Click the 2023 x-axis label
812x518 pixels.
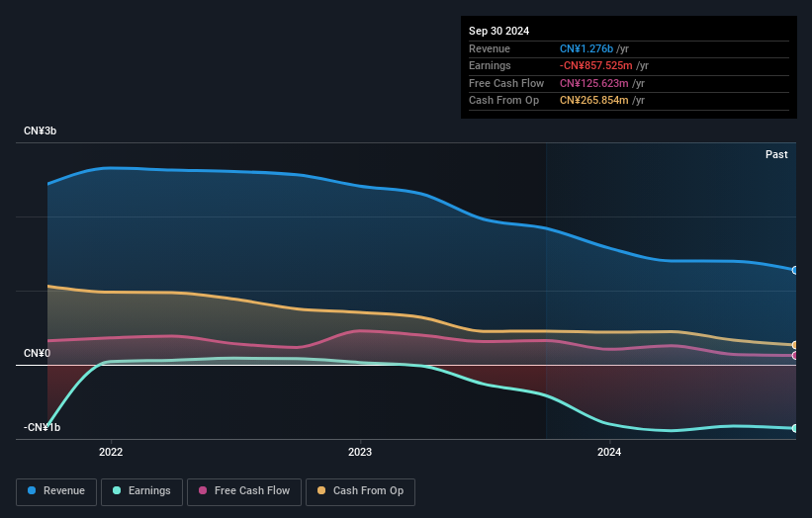[360, 452]
